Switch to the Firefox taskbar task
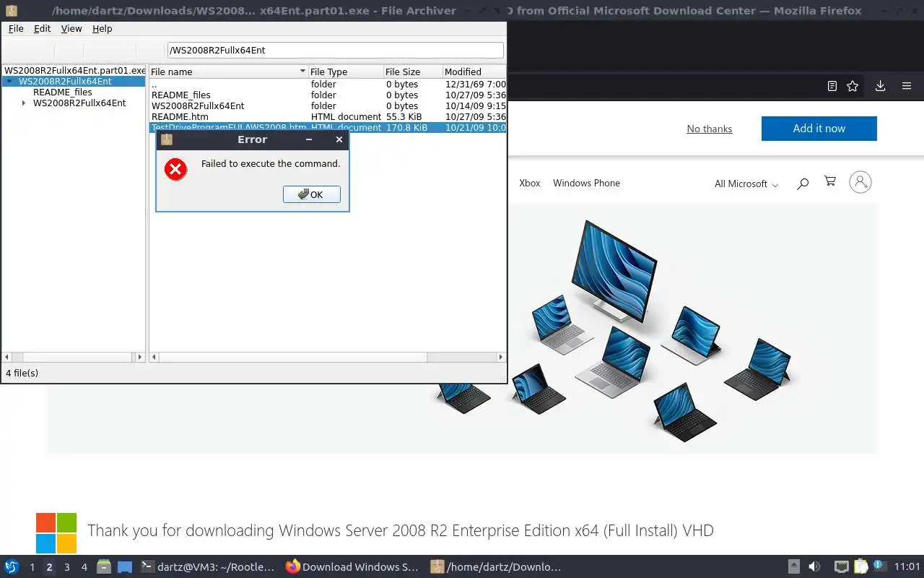The height and width of the screenshot is (578, 924). coord(352,567)
